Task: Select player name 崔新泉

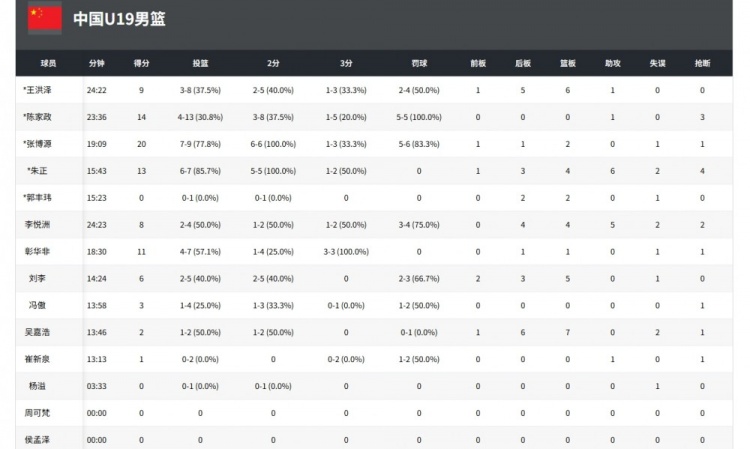Action: click(x=37, y=359)
